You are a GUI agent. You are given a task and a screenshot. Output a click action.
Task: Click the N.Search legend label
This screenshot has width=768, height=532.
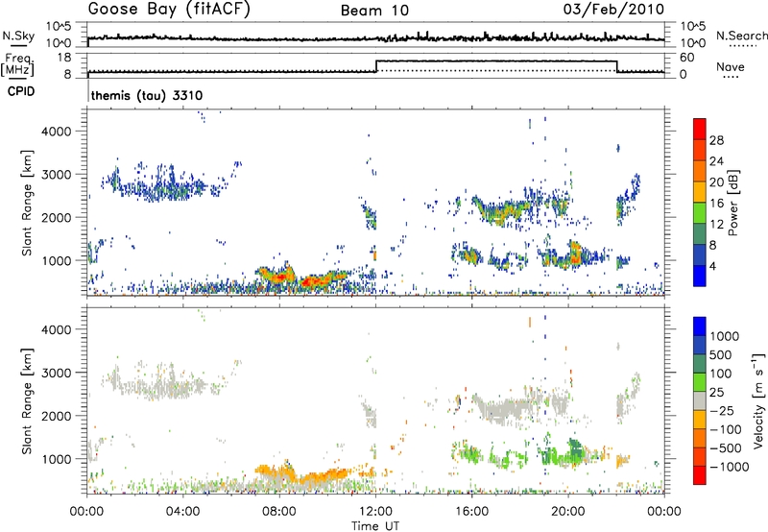(742, 36)
